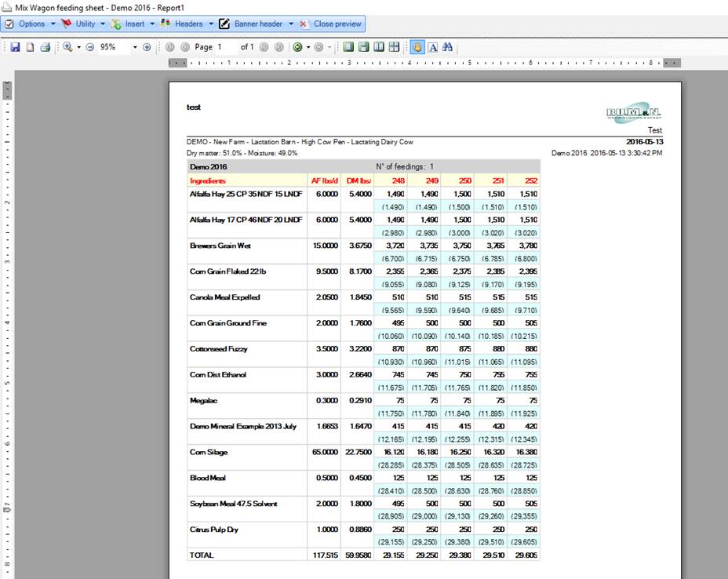The width and height of the screenshot is (728, 579).
Task: Open the forward navigation history dropdown
Action: click(329, 47)
